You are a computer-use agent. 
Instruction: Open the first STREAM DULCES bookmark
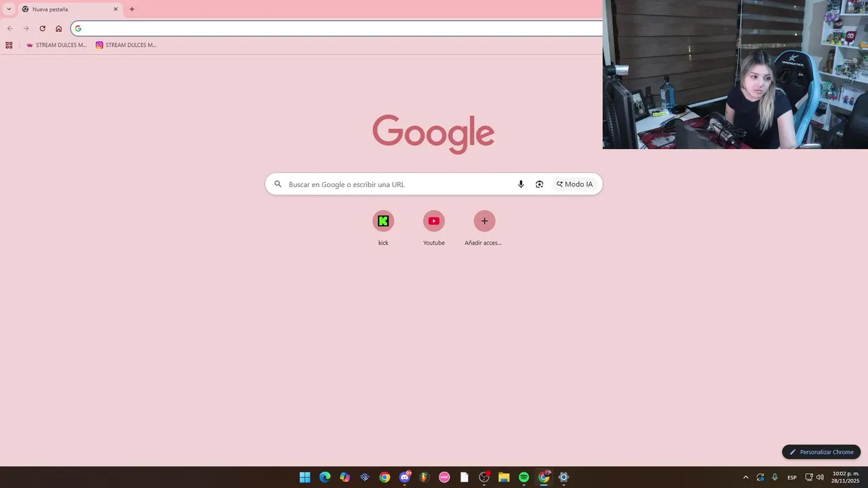point(56,45)
